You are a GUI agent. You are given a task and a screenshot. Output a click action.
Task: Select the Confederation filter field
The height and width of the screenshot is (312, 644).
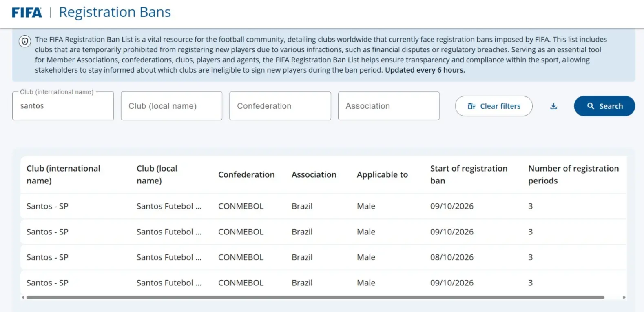coord(280,106)
